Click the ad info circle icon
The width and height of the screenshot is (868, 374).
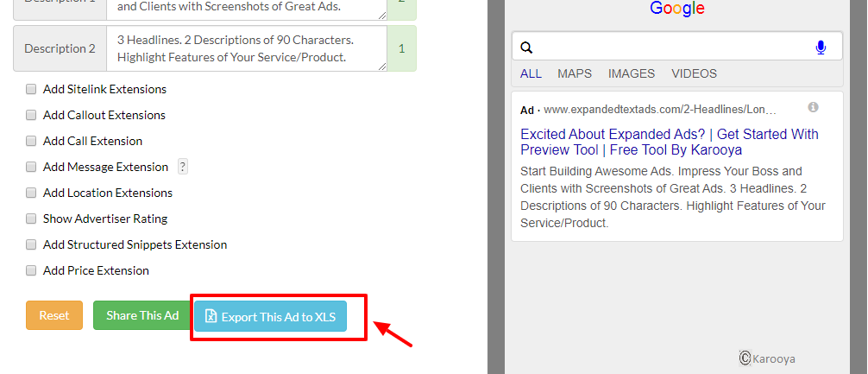click(x=813, y=107)
